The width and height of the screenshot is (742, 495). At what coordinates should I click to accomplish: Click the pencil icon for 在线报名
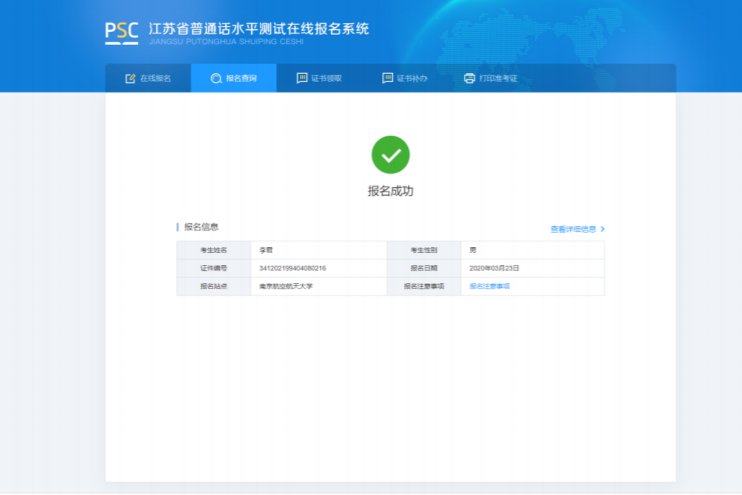130,78
